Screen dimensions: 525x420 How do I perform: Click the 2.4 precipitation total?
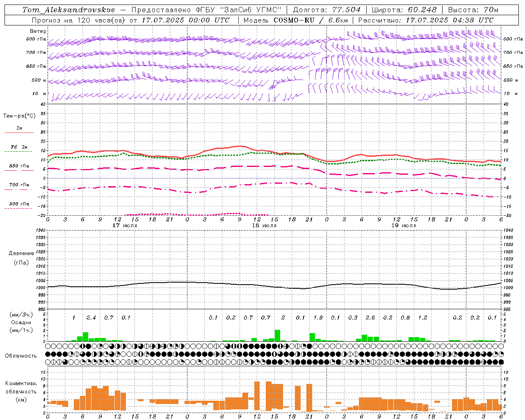point(91,317)
